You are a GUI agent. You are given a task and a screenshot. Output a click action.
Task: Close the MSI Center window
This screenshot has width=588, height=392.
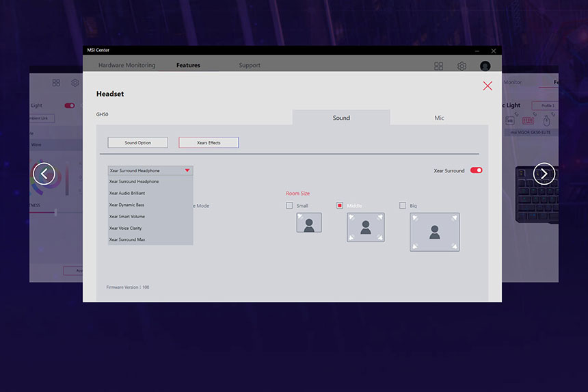(x=494, y=51)
